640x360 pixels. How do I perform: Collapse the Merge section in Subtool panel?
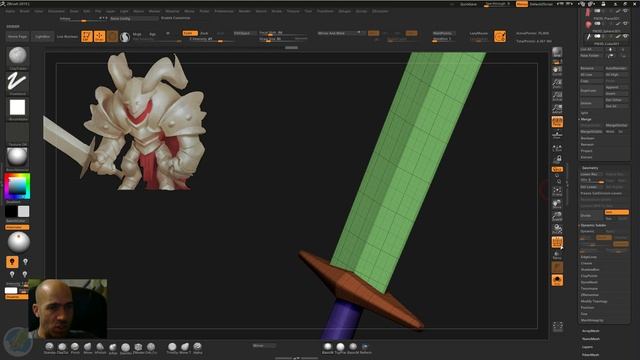(586, 119)
